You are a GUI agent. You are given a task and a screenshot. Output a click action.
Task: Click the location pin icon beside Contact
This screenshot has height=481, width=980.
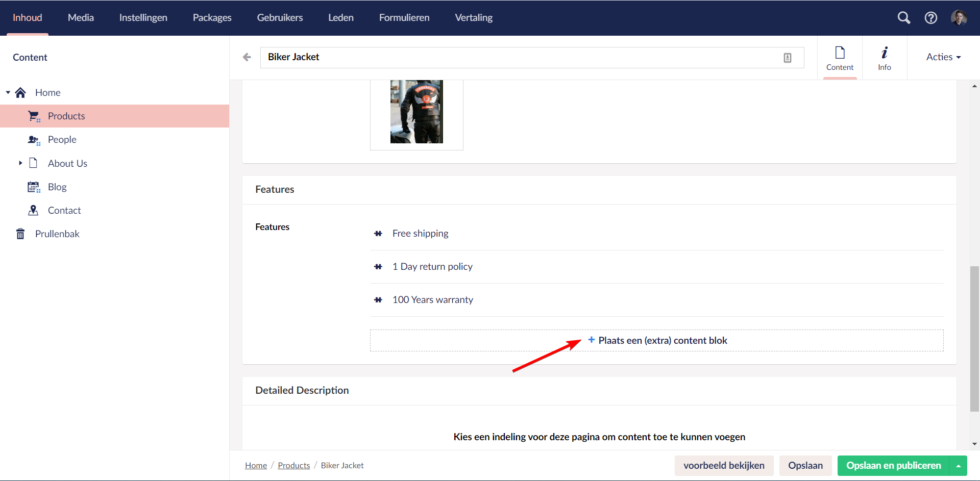click(33, 210)
